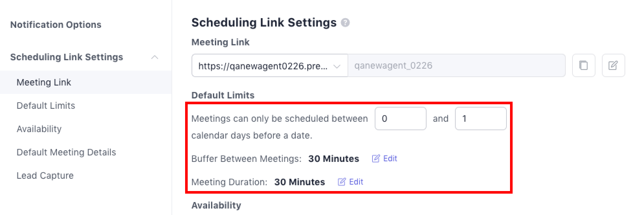Jump to Default Limits in sidebar
644x215 pixels.
click(46, 106)
